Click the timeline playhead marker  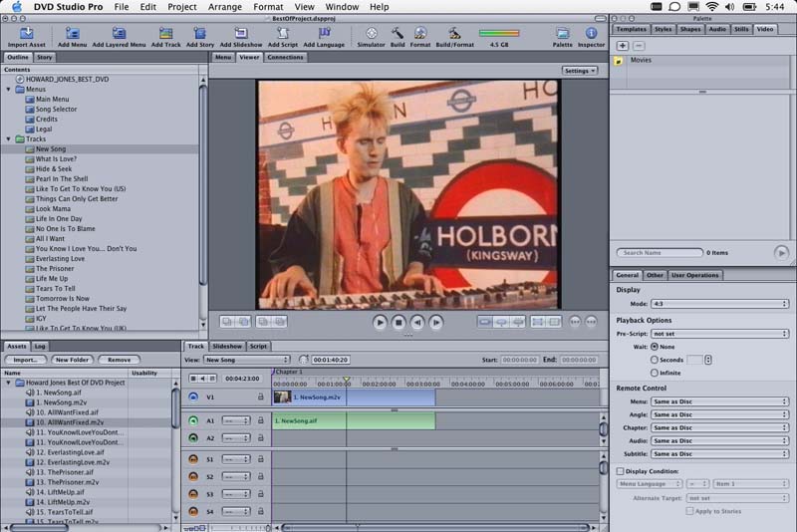coord(346,380)
